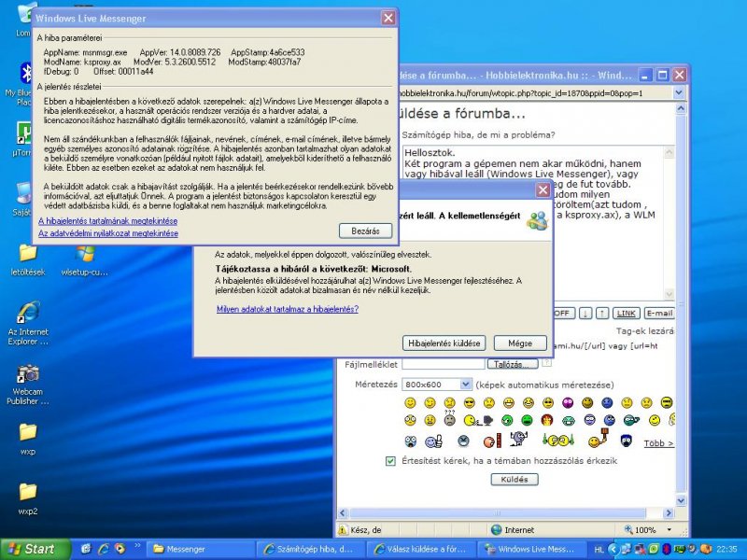This screenshot has height=560, width=747.
Task: Select the My Bluetooth Places desktop icon
Action: tap(20, 85)
